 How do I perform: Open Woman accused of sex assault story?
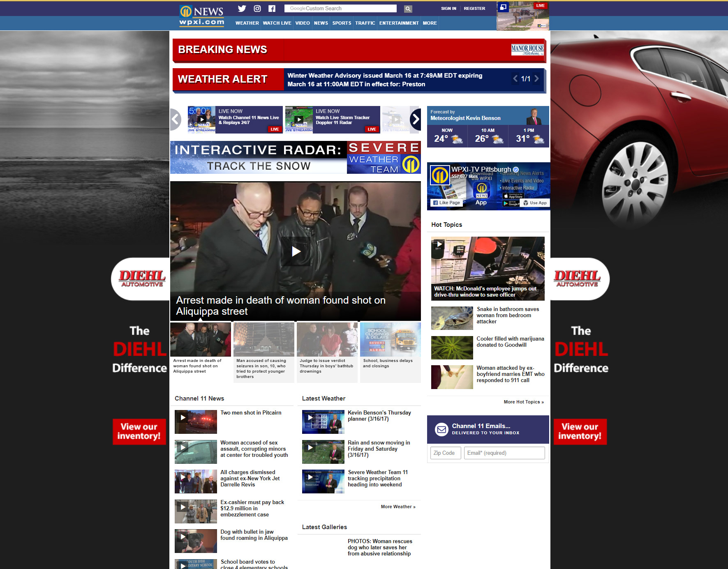tap(254, 449)
